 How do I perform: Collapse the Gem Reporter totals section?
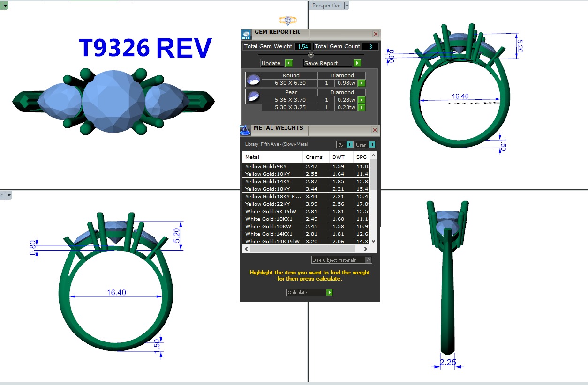coord(310,55)
